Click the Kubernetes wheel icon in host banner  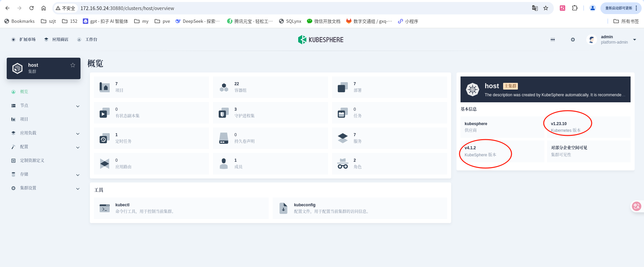pos(473,90)
